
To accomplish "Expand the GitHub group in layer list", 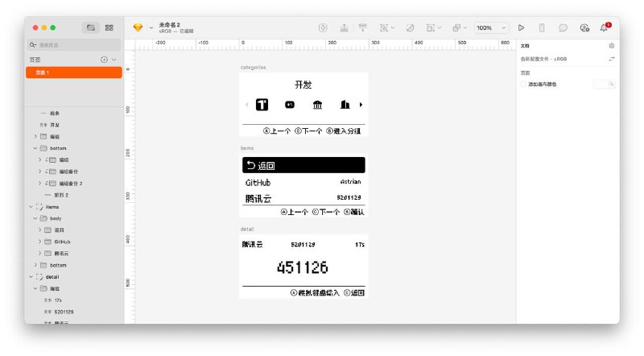I will point(39,242).
